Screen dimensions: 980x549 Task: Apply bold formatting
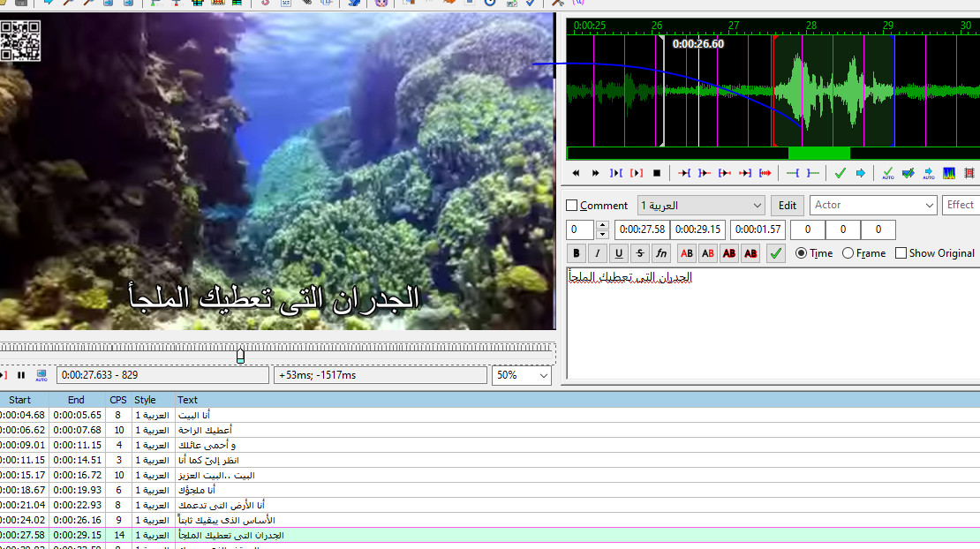577,253
